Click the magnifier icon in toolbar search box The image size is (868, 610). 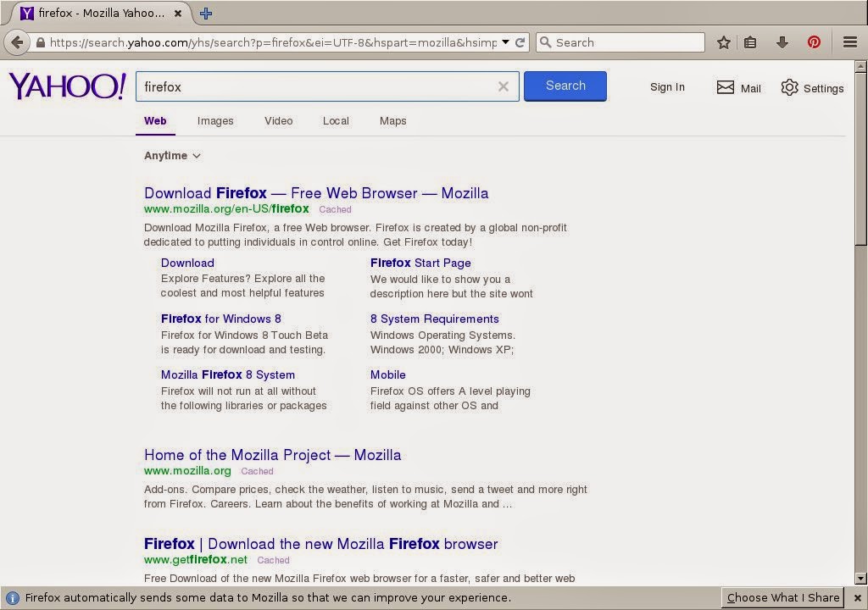pyautogui.click(x=546, y=42)
